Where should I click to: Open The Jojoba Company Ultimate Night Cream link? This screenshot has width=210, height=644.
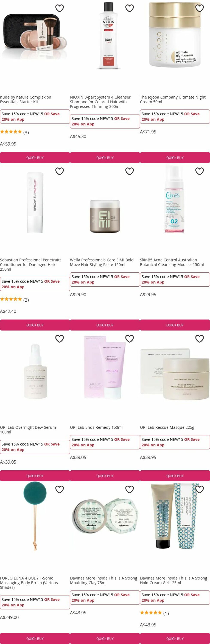click(173, 100)
